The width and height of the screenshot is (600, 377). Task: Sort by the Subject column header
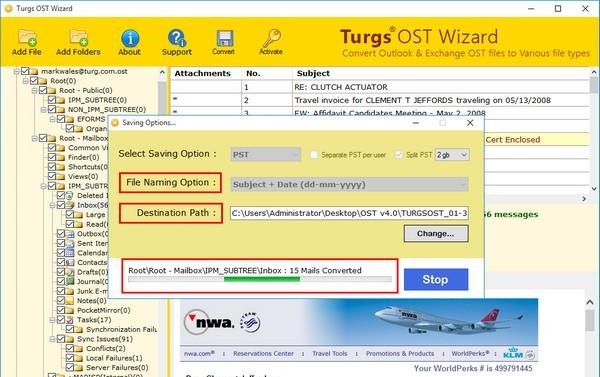click(441, 73)
